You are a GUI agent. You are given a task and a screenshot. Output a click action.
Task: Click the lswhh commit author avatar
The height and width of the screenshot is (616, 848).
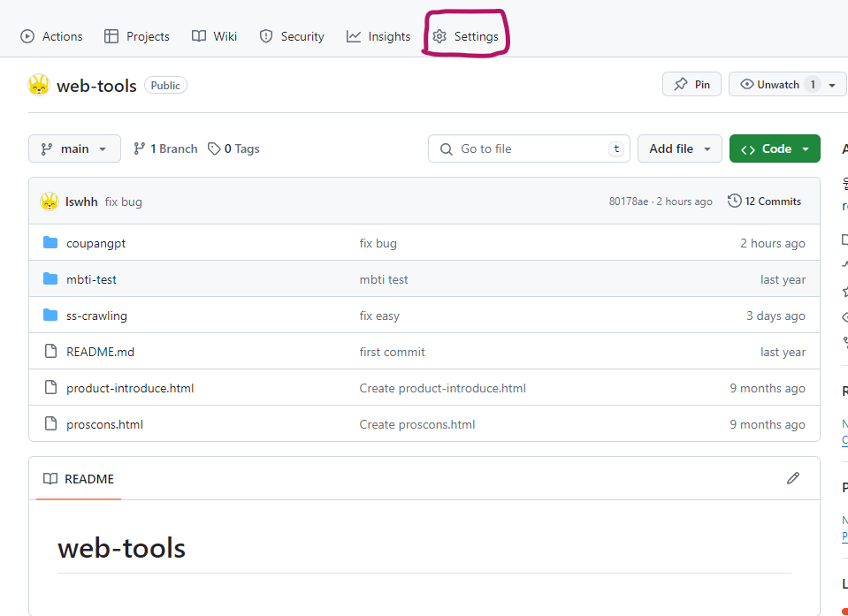[50, 202]
